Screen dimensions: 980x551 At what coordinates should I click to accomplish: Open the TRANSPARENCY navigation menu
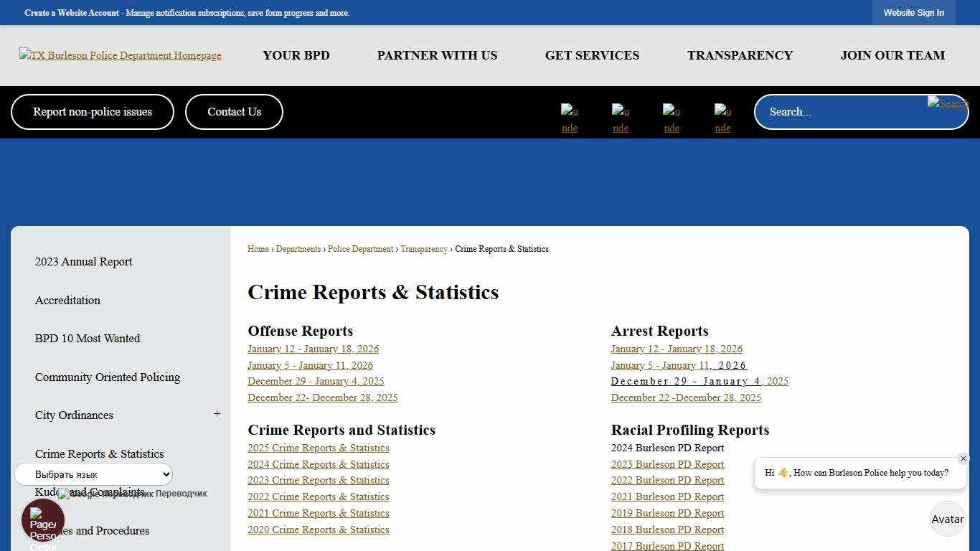click(740, 55)
